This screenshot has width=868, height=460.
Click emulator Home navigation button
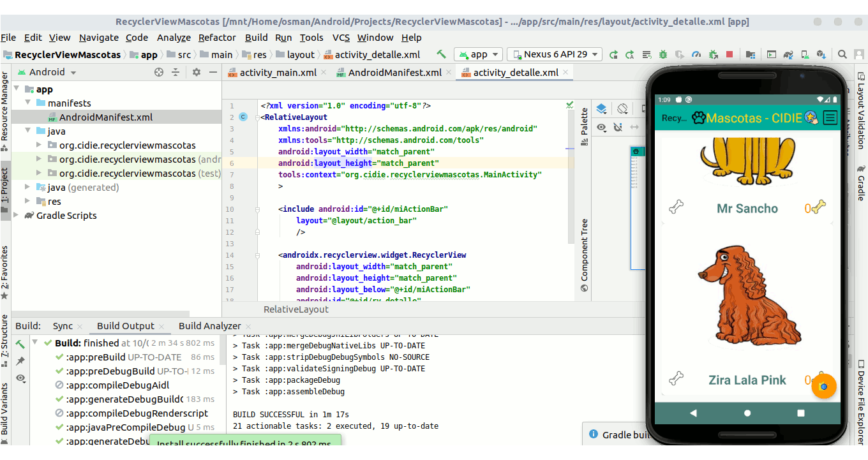click(747, 413)
